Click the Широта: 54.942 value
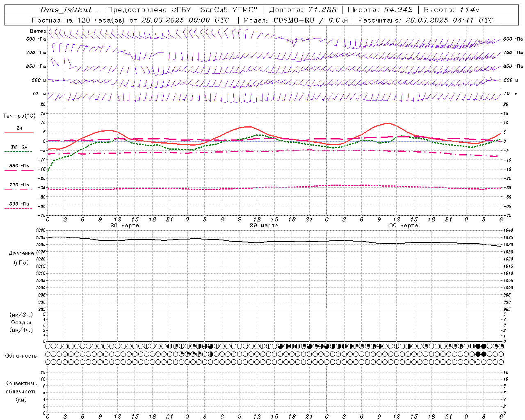Screen dimensions: 525x420 [380, 10]
